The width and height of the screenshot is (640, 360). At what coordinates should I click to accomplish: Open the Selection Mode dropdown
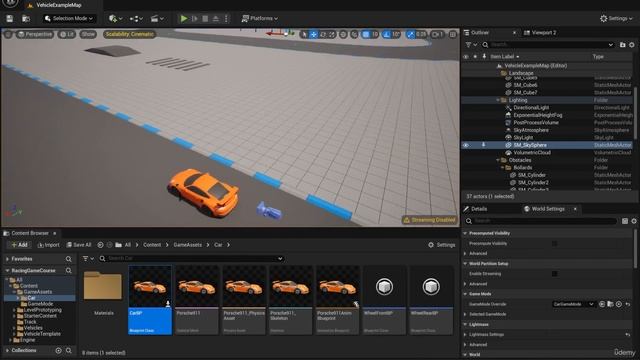[69, 18]
